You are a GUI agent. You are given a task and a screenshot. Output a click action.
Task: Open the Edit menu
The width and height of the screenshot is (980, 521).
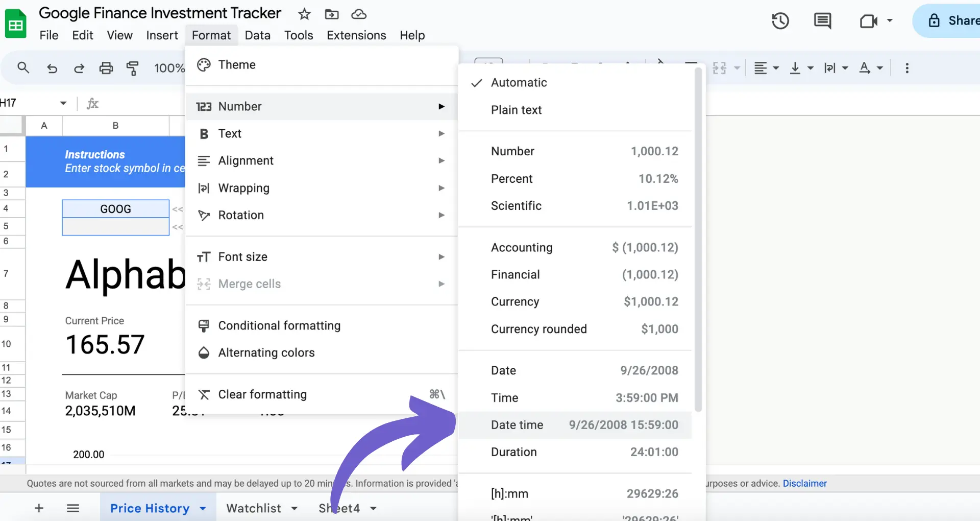click(x=83, y=35)
